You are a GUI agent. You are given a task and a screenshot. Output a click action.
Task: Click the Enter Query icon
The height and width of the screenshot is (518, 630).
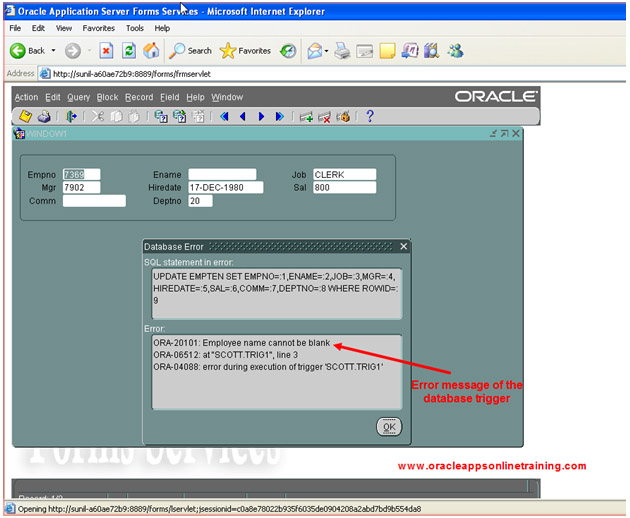(161, 117)
